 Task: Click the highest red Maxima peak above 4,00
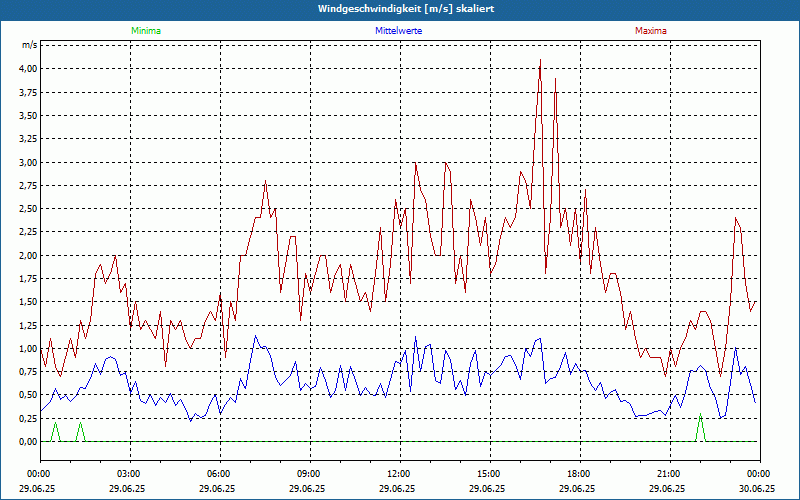click(x=540, y=60)
